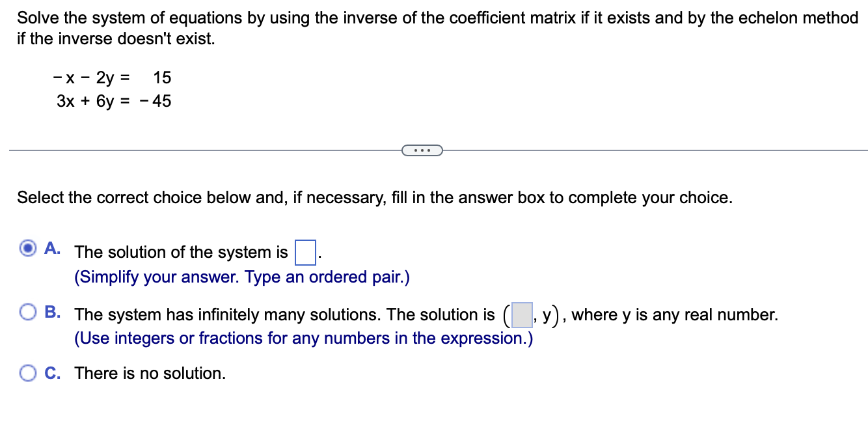
Task: Select choice C, There is no solution
Action: (27, 372)
